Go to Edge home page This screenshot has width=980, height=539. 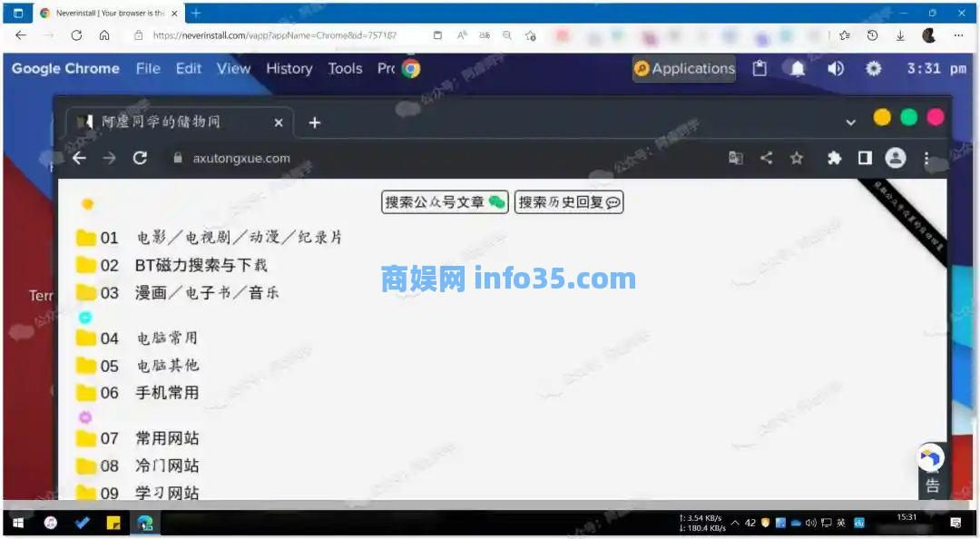pyautogui.click(x=104, y=35)
